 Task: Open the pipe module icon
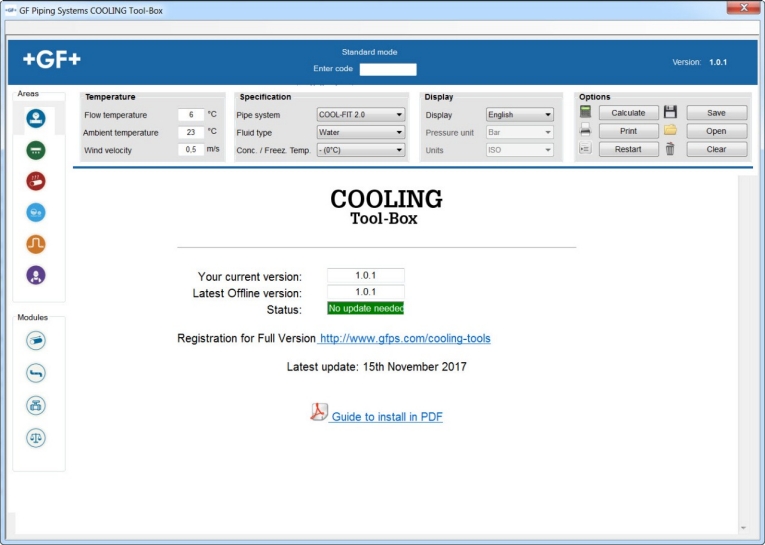point(36,341)
